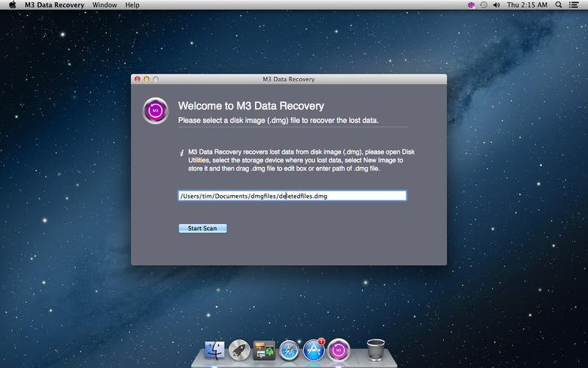Click the volume icon in the menu bar
Viewport: 588px width, 368px height.
click(x=497, y=5)
